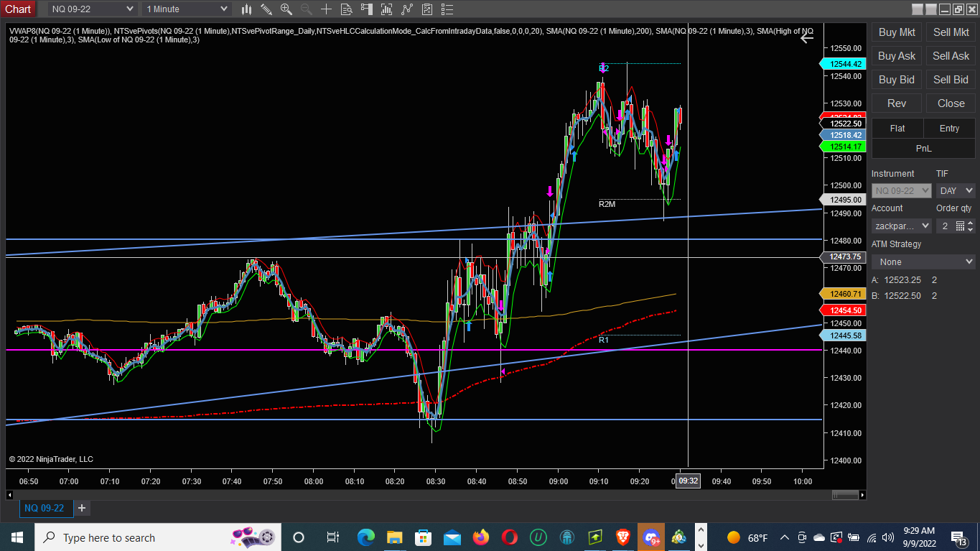Open File Explorer from the taskbar
980x551 pixels.
coord(394,537)
